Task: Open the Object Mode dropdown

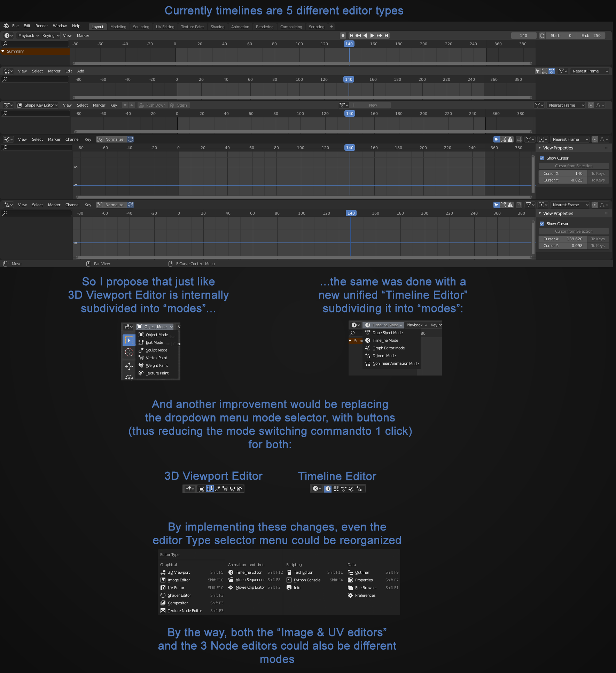Action: 155,327
